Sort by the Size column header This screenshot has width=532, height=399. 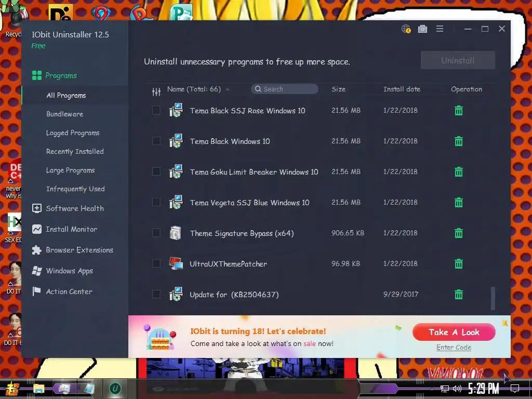[x=338, y=89]
